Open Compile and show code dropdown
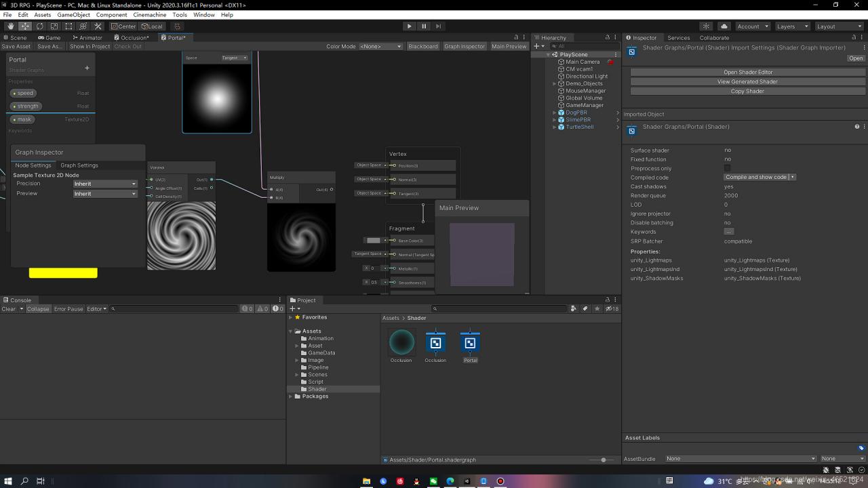The width and height of the screenshot is (868, 488). 759,177
